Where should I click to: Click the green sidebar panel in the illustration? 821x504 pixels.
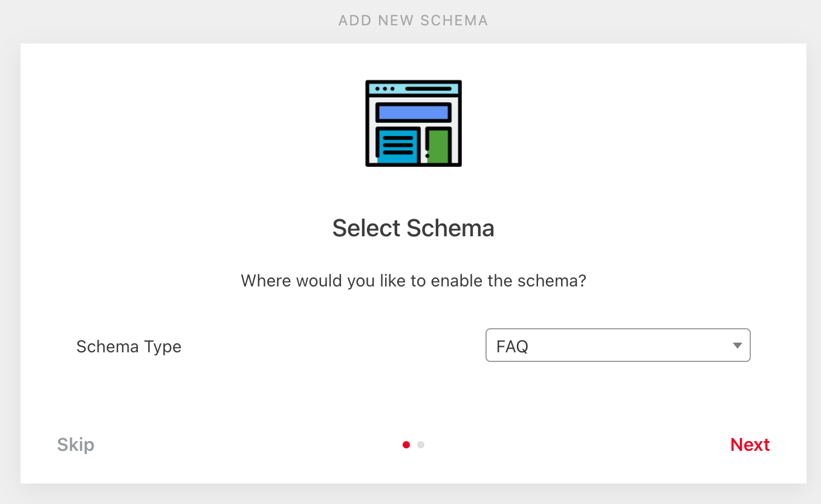(x=438, y=146)
